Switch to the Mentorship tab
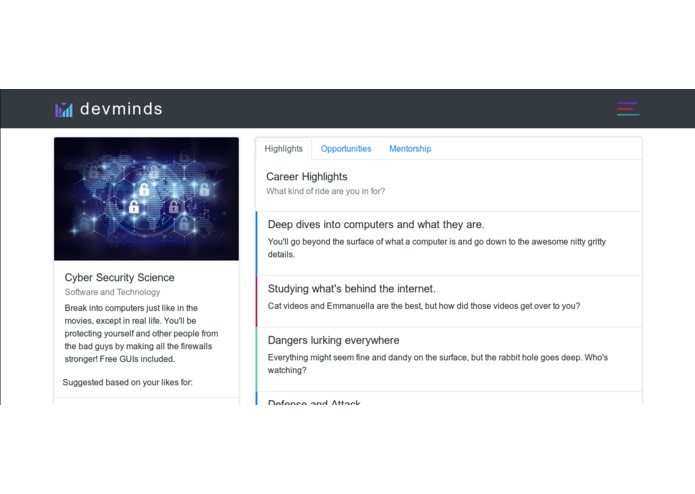The image size is (695, 494). pyautogui.click(x=410, y=149)
